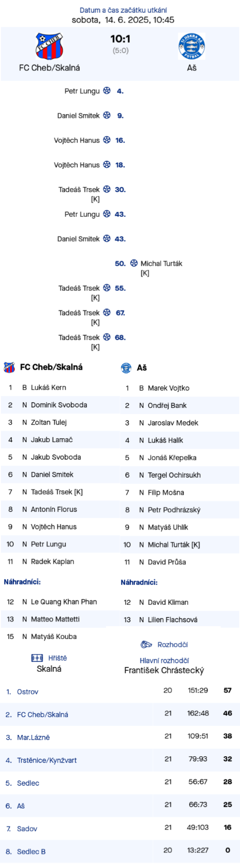The image size is (240, 868).
Task: Click the whistle icon beside Rozhodčí
Action: [146, 645]
